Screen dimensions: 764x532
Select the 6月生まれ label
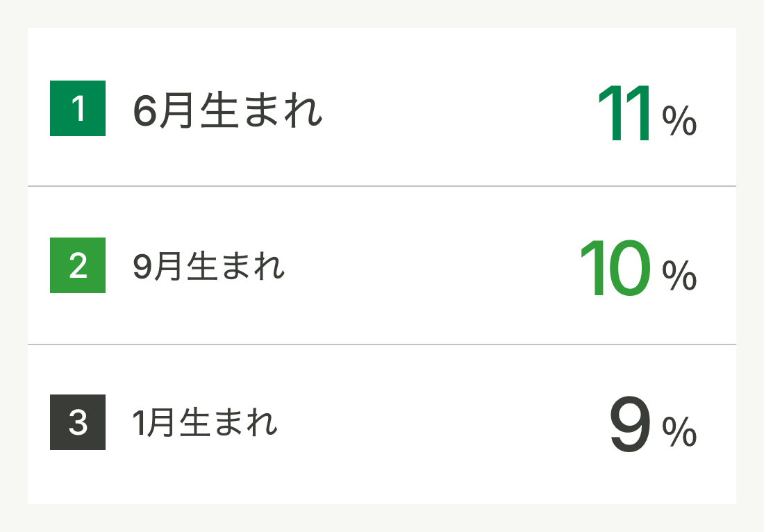point(228,110)
